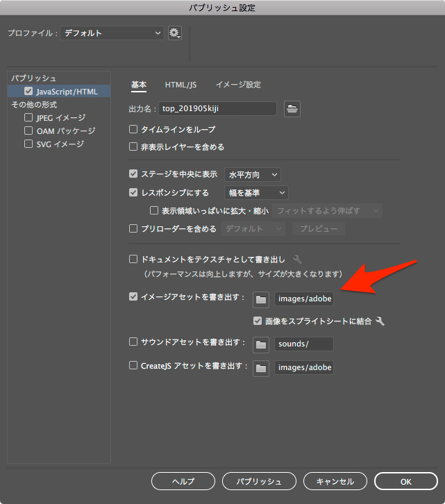Open sprite sheet settings wrench icon
This screenshot has width=445, height=504.
click(380, 321)
